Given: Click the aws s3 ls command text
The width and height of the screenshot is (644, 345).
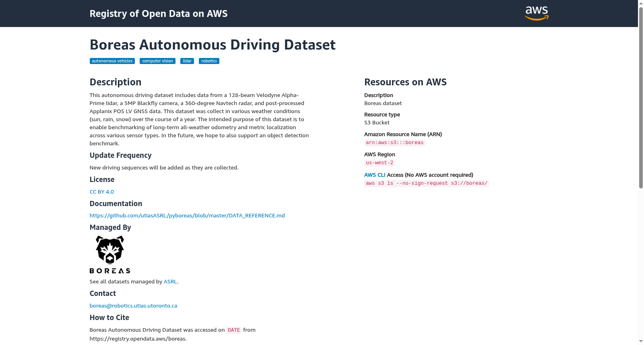Looking at the screenshot, I should [427, 184].
